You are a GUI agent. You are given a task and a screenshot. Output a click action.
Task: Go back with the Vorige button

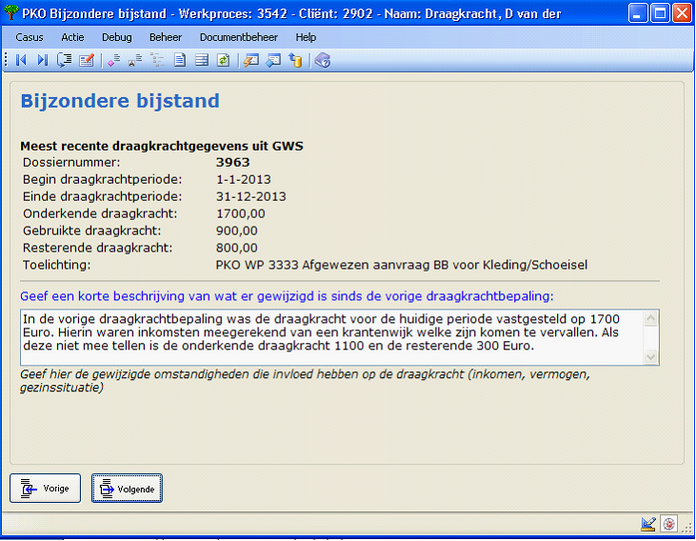point(45,488)
